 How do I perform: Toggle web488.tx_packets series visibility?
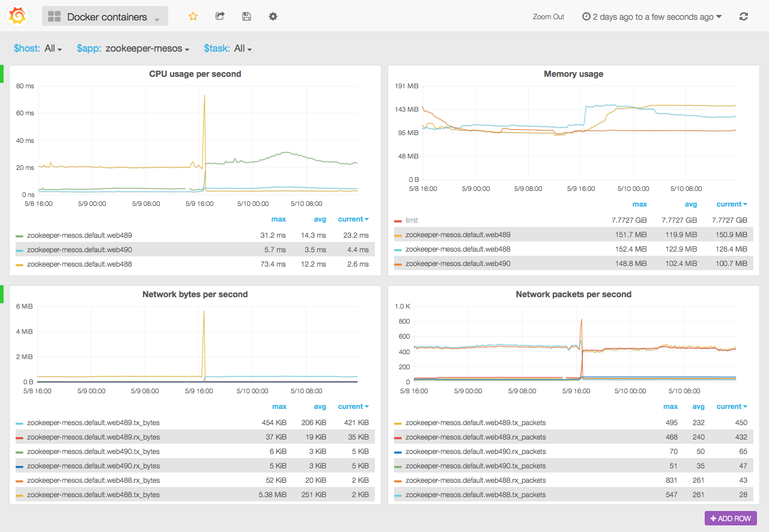(476, 495)
